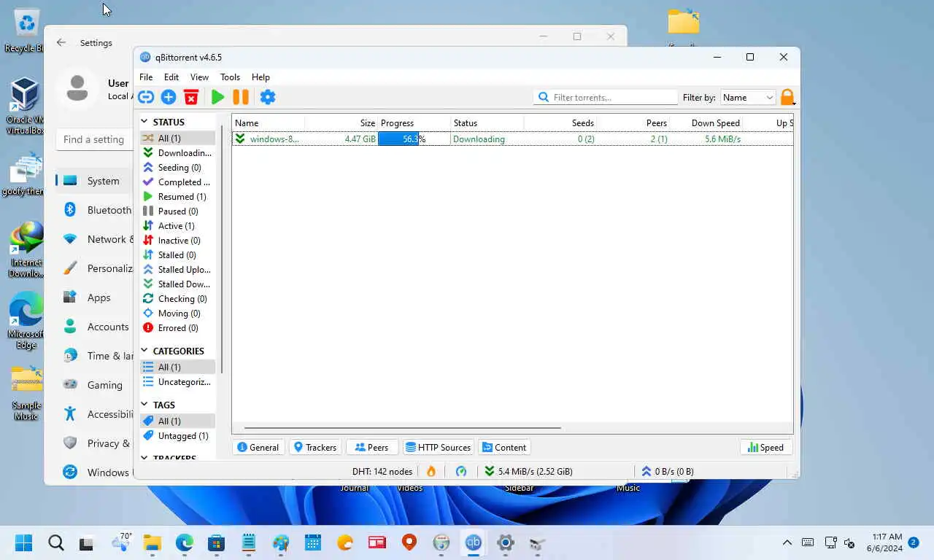
Task: Click the green Resume play icon
Action: click(217, 97)
